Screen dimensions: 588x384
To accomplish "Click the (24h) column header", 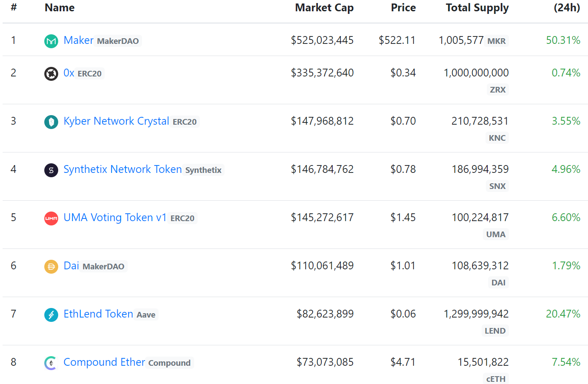I will (x=567, y=7).
